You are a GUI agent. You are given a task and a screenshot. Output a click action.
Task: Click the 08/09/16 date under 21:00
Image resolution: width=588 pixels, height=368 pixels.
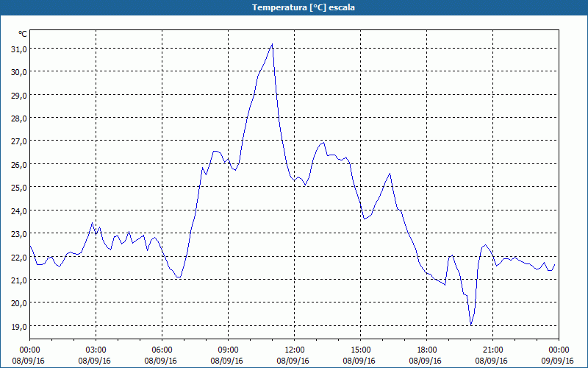[491, 361]
